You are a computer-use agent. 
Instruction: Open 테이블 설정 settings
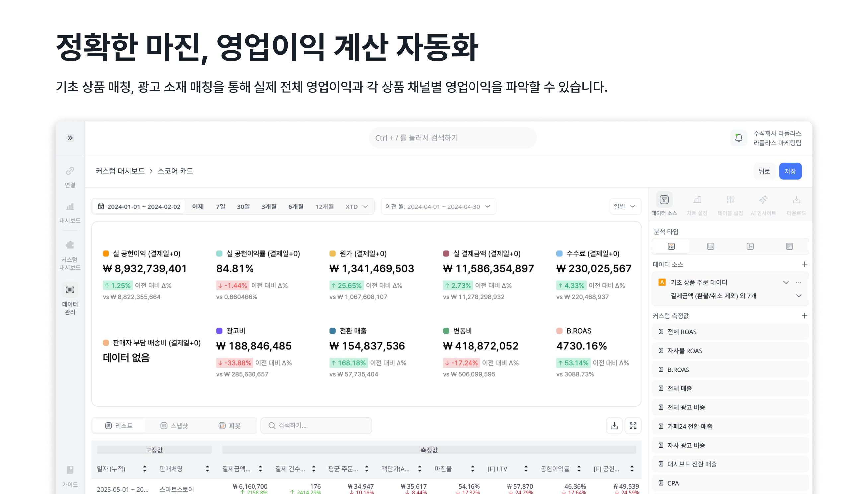point(730,203)
